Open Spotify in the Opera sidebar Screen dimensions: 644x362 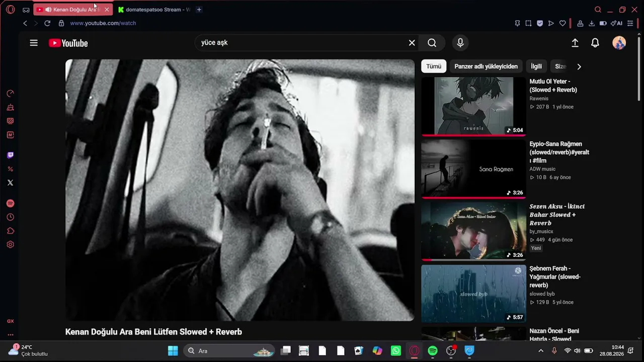[x=10, y=204]
